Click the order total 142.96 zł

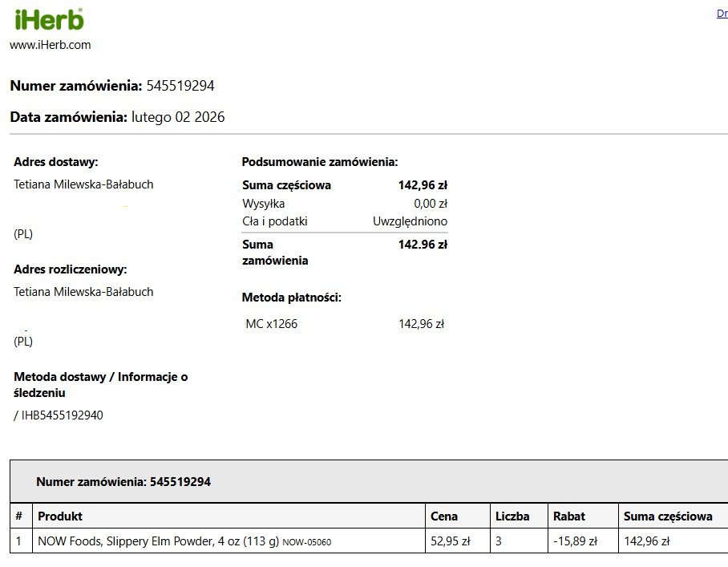point(423,245)
